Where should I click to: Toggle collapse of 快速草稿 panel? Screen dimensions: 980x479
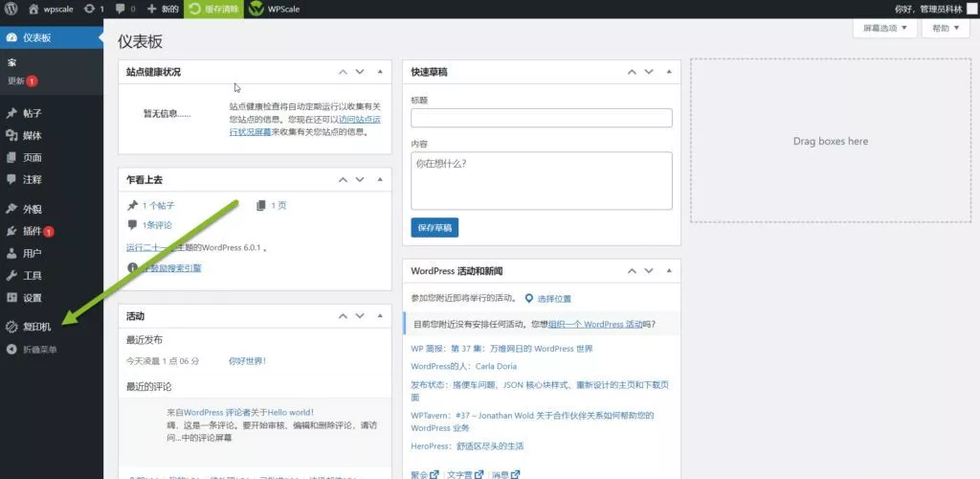pos(669,72)
